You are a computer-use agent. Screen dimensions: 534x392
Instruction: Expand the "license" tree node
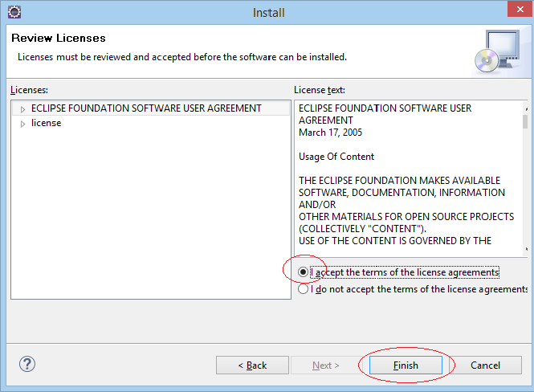(x=22, y=124)
